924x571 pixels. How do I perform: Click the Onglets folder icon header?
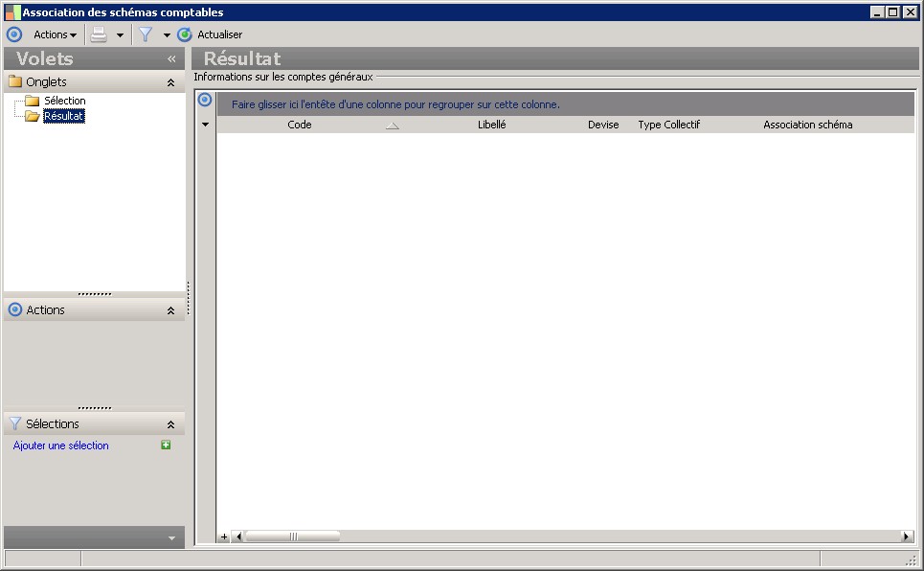click(15, 81)
